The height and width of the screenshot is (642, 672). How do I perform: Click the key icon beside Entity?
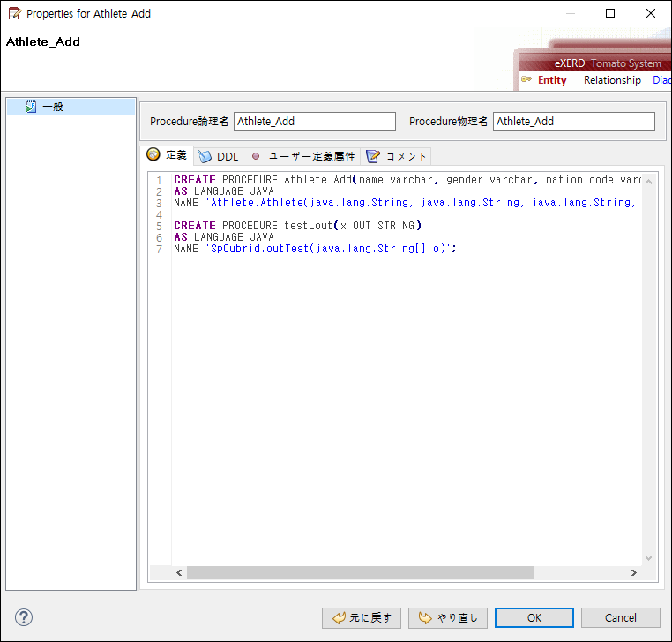click(526, 79)
